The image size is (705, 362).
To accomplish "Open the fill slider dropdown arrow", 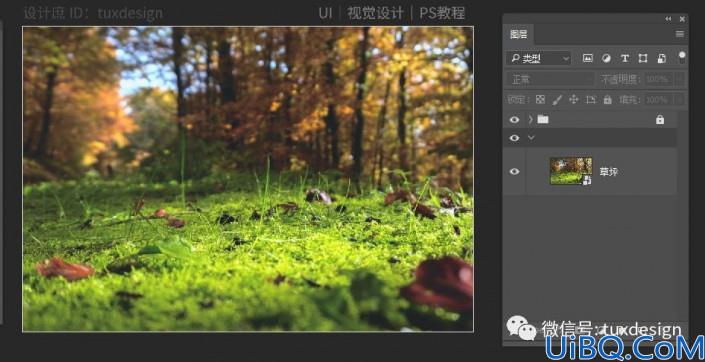I will click(x=679, y=99).
